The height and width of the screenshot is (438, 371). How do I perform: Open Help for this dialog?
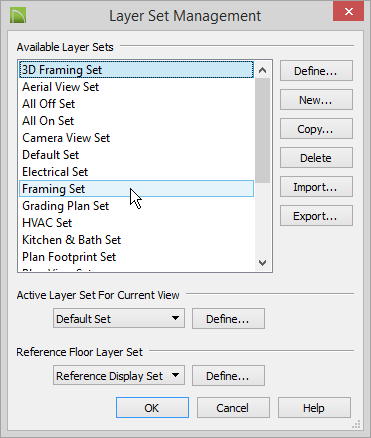tap(314, 408)
